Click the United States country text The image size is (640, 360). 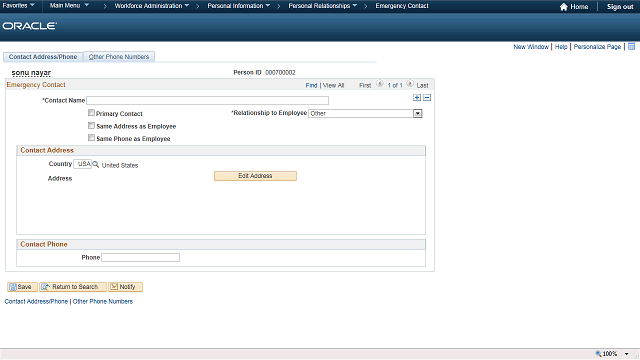pyautogui.click(x=120, y=165)
